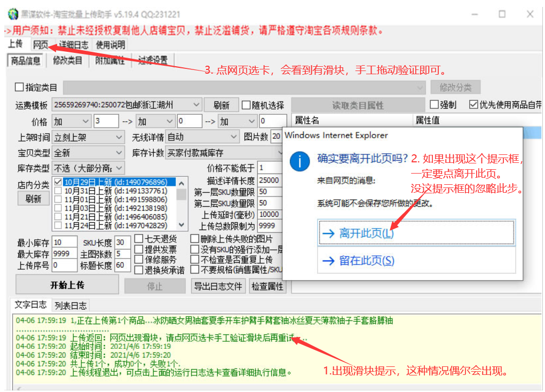Screen dimensions: 545x392
Task: Switch to the 列表日志 tab
Action: [70, 305]
